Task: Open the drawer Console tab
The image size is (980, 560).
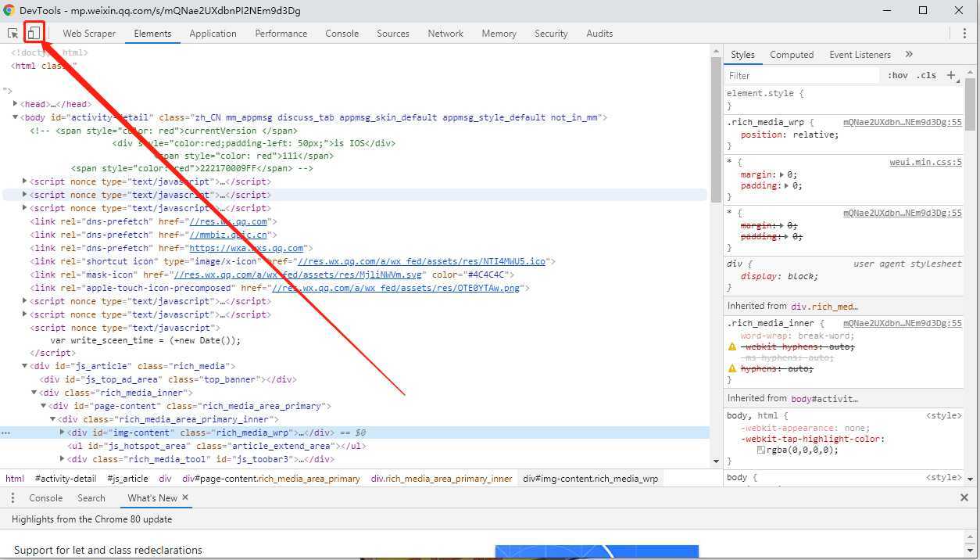Action: click(x=45, y=498)
